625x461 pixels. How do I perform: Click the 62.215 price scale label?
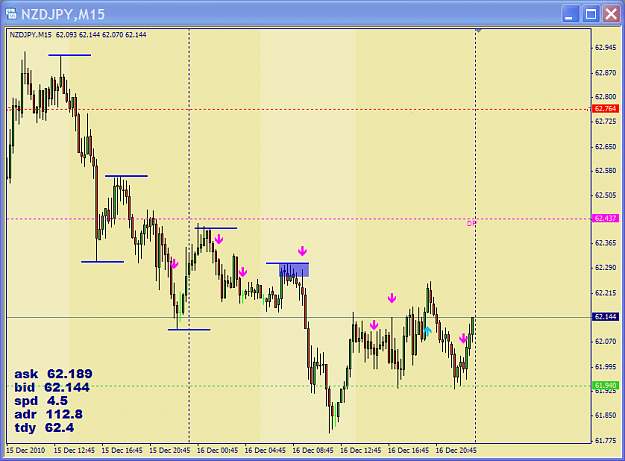(605, 293)
